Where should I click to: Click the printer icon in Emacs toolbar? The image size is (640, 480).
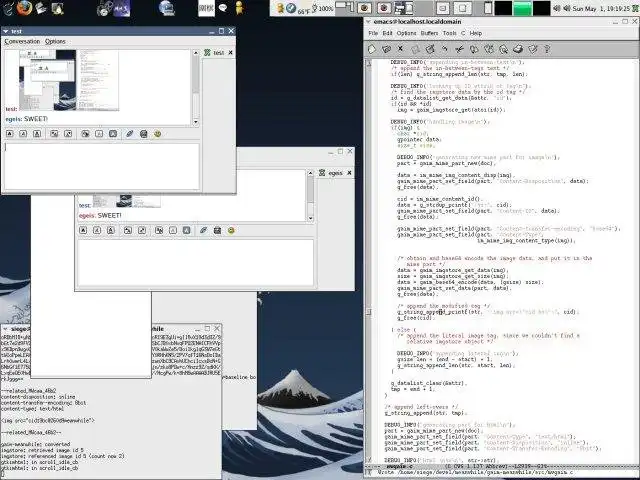(x=518, y=49)
